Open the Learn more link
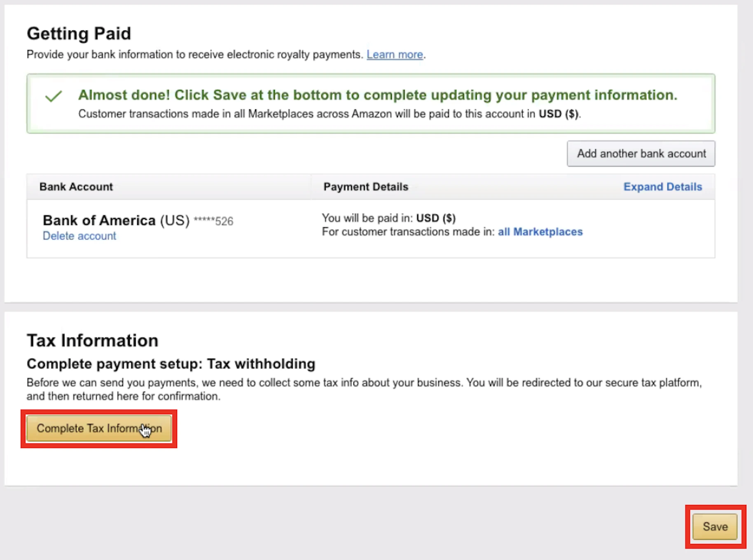The width and height of the screenshot is (753, 560). click(395, 54)
